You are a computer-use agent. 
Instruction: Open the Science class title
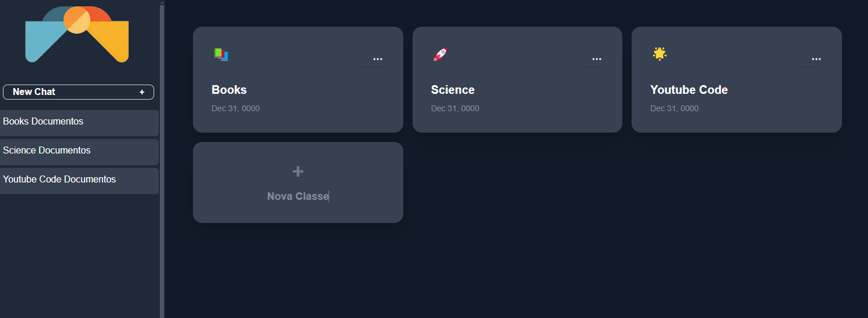pyautogui.click(x=453, y=90)
